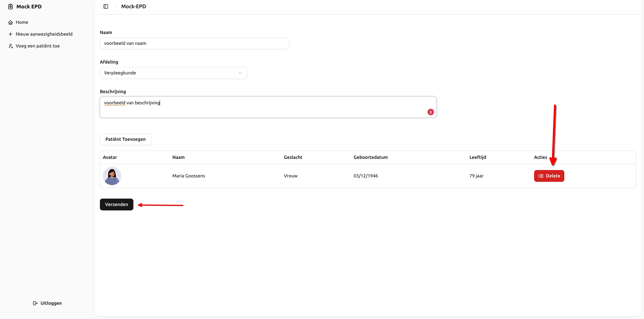Focus the Naam input field
The height and width of the screenshot is (319, 644).
point(194,43)
